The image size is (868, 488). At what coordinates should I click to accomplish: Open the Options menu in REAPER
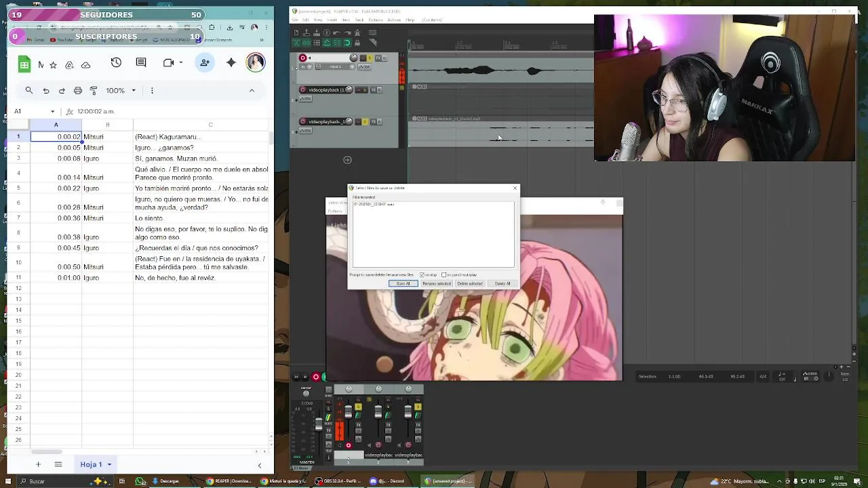click(376, 20)
